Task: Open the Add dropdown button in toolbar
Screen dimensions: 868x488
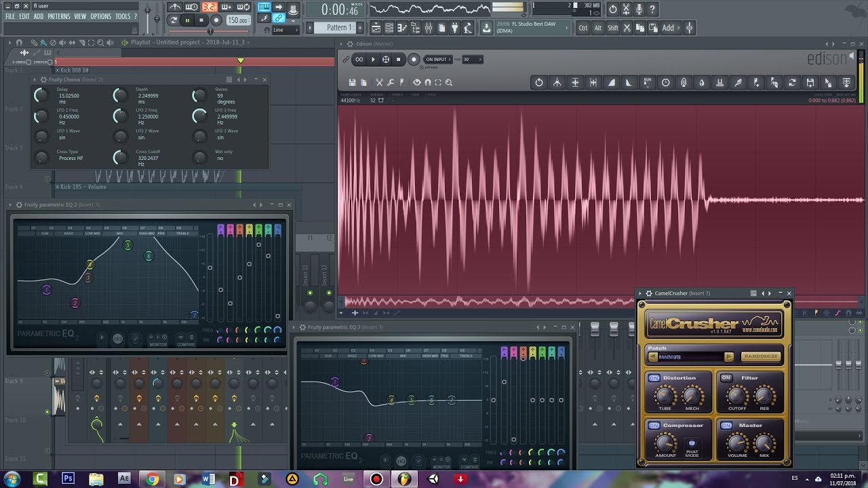Action: pyautogui.click(x=667, y=28)
